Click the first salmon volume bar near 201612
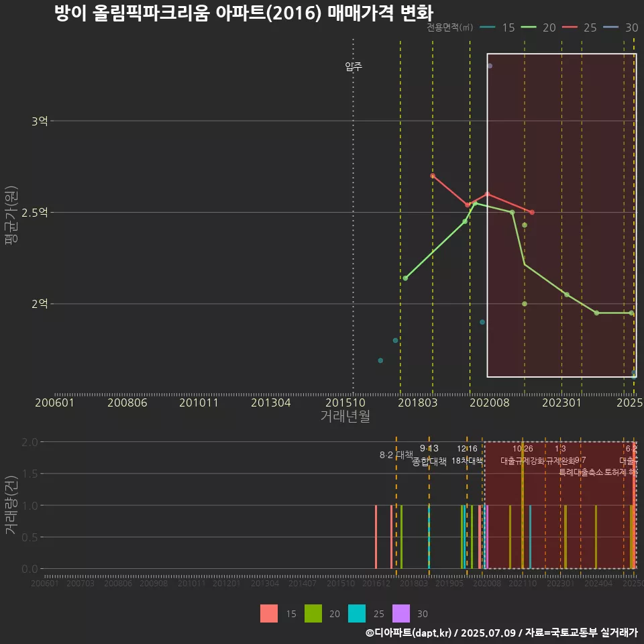Image resolution: width=644 pixels, height=644 pixels. [376, 537]
